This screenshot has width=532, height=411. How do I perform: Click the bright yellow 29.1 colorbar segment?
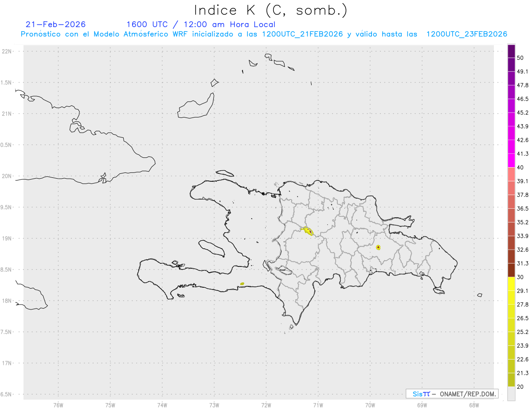[x=511, y=284]
